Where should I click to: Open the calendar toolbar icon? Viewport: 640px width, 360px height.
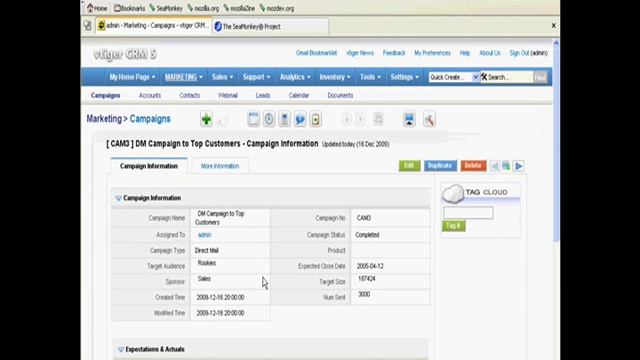[253, 119]
